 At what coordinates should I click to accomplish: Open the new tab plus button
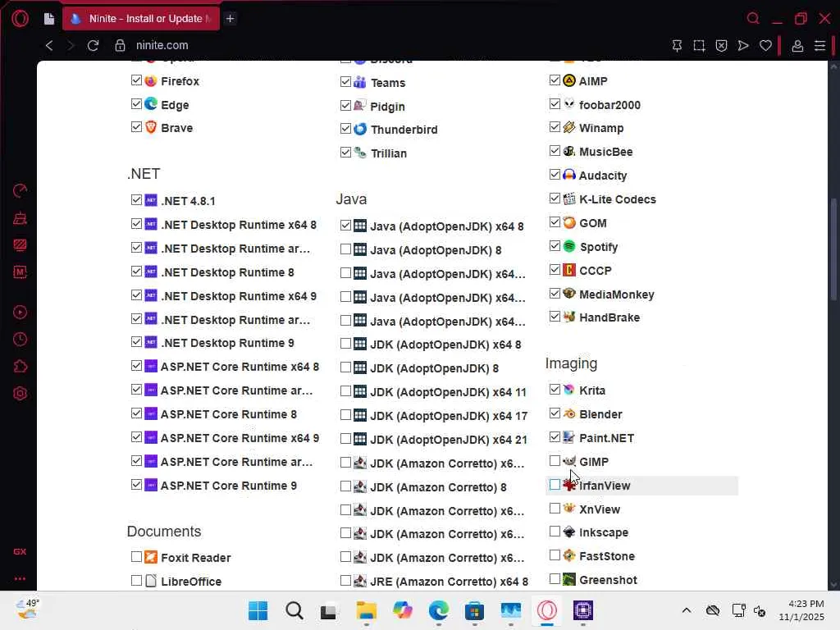[x=230, y=19]
